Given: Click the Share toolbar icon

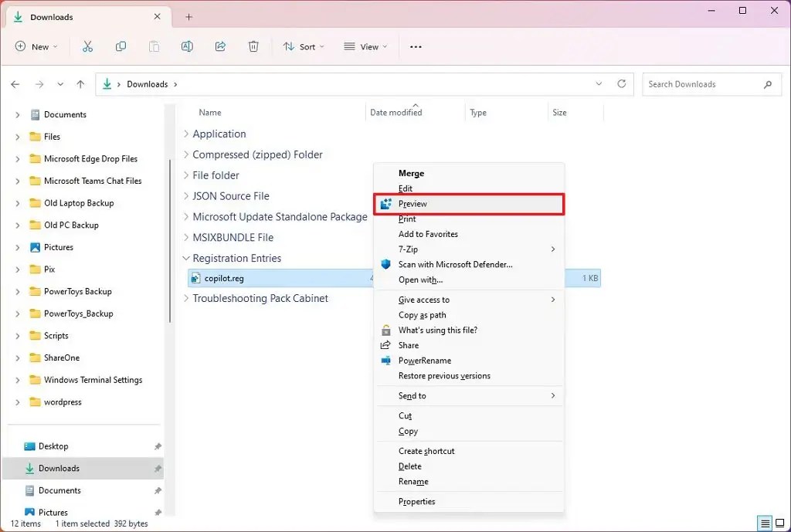Looking at the screenshot, I should tap(220, 46).
